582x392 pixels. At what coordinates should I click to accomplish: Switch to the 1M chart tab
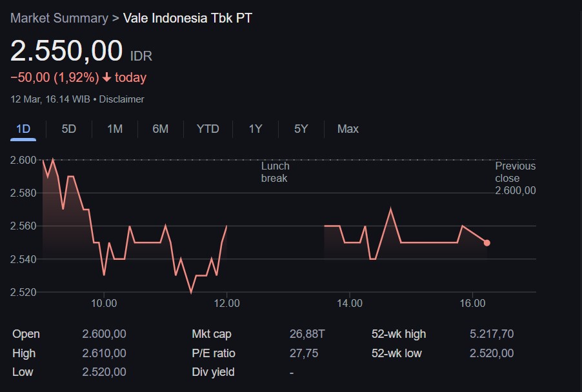pyautogui.click(x=115, y=129)
